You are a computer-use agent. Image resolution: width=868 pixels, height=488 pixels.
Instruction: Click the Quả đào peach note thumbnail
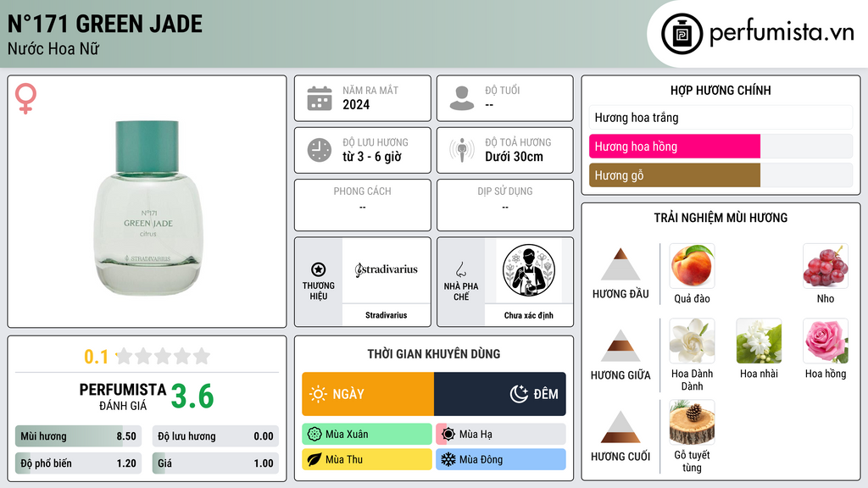click(692, 266)
